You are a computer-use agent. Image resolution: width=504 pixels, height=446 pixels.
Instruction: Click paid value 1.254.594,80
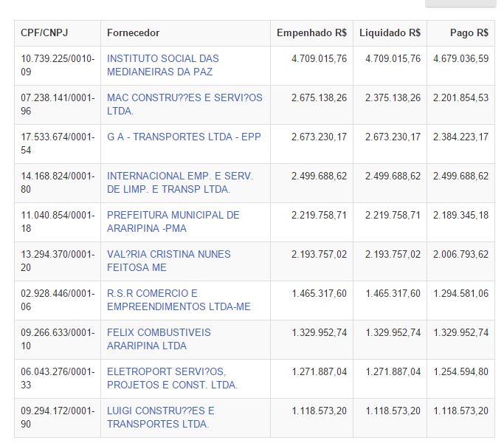(x=461, y=371)
